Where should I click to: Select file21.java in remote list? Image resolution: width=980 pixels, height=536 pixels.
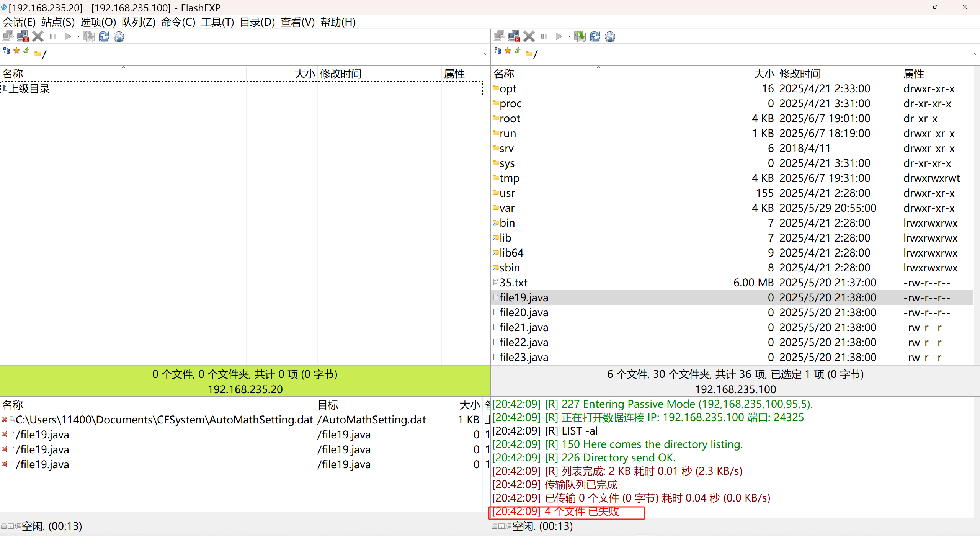[524, 327]
